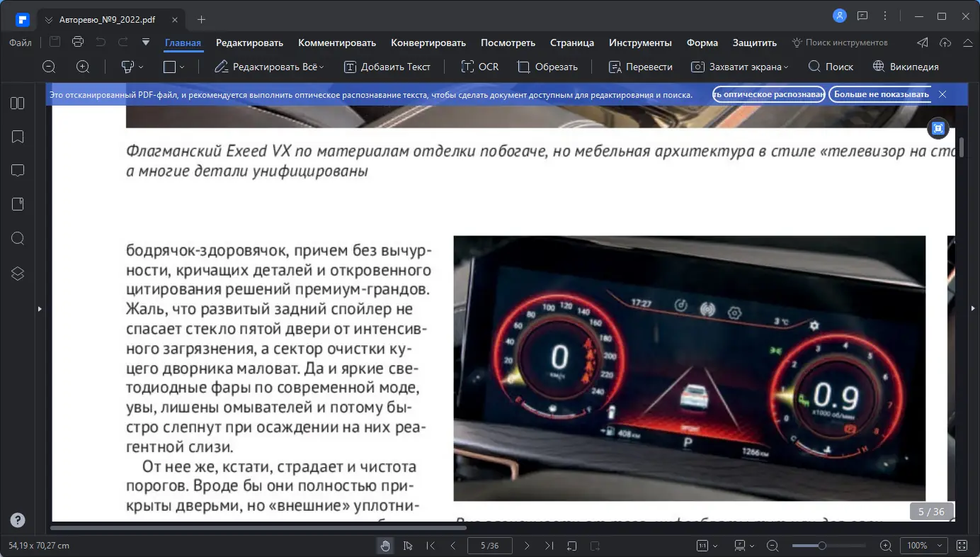
Task: Click the save document icon
Action: pyautogui.click(x=55, y=43)
